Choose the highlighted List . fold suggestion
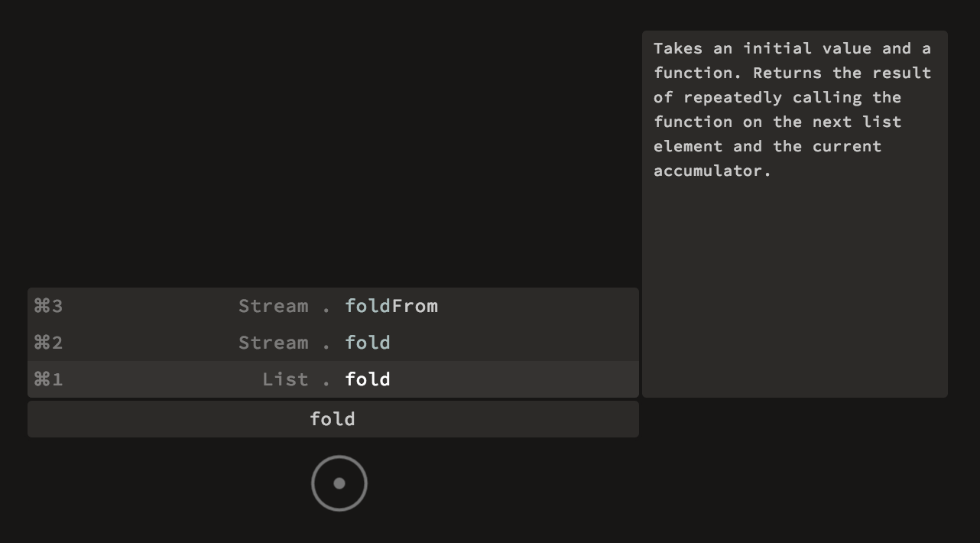This screenshot has width=980, height=543. 333,379
